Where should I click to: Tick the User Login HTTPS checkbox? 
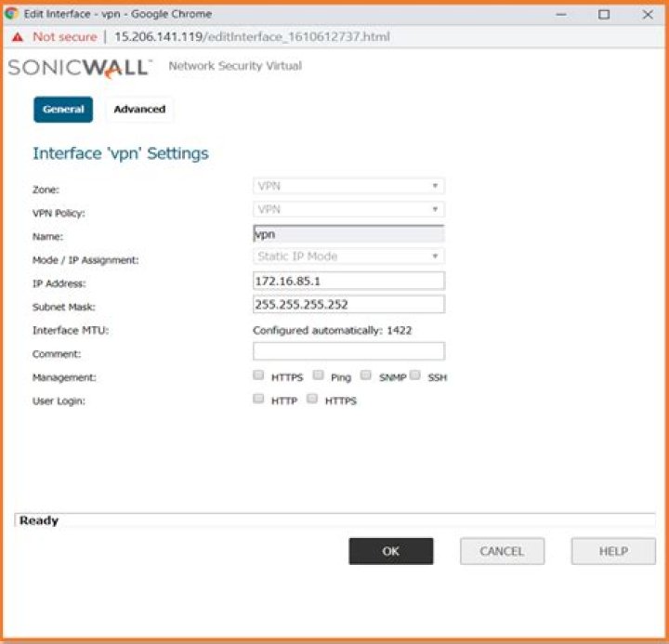312,398
